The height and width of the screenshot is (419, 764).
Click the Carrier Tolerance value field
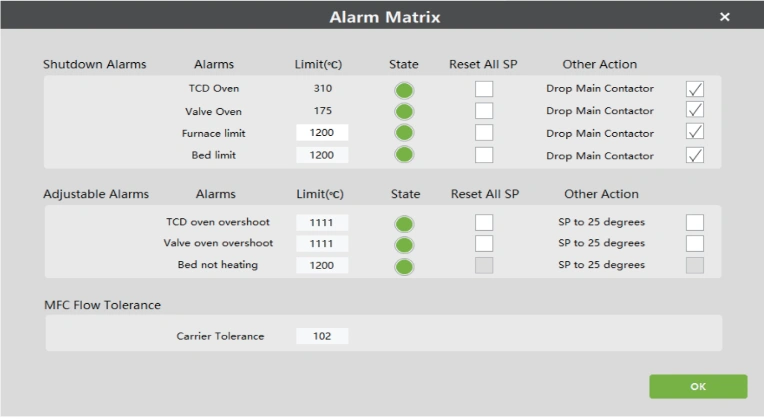tap(322, 336)
